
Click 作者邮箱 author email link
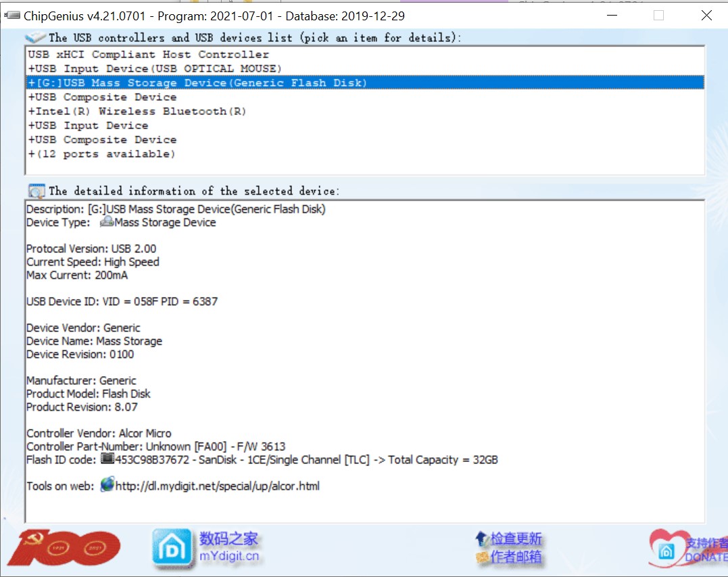[516, 556]
